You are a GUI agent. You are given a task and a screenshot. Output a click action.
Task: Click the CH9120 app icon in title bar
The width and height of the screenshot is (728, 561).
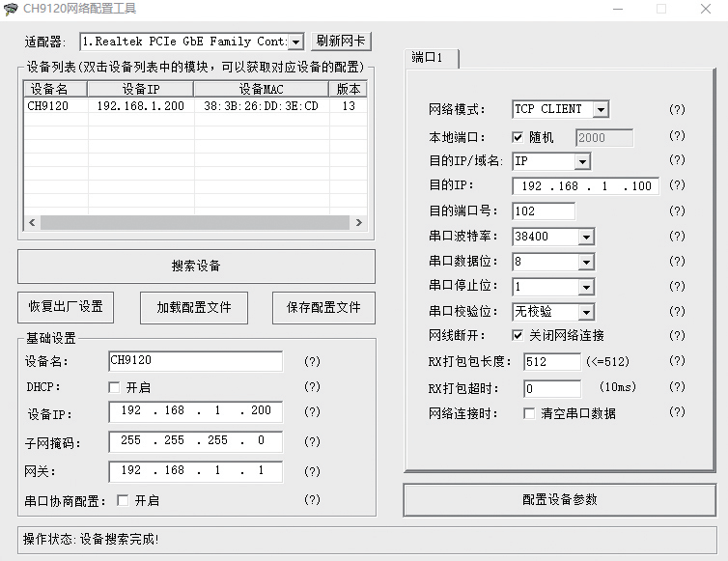pos(11,9)
